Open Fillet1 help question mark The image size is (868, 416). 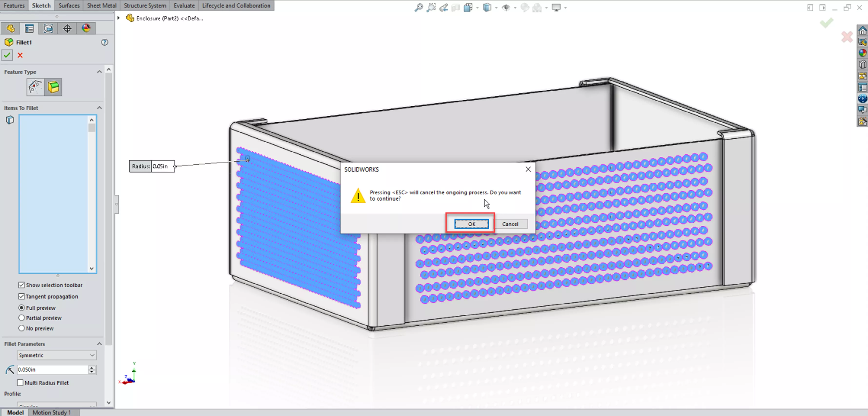click(x=105, y=42)
